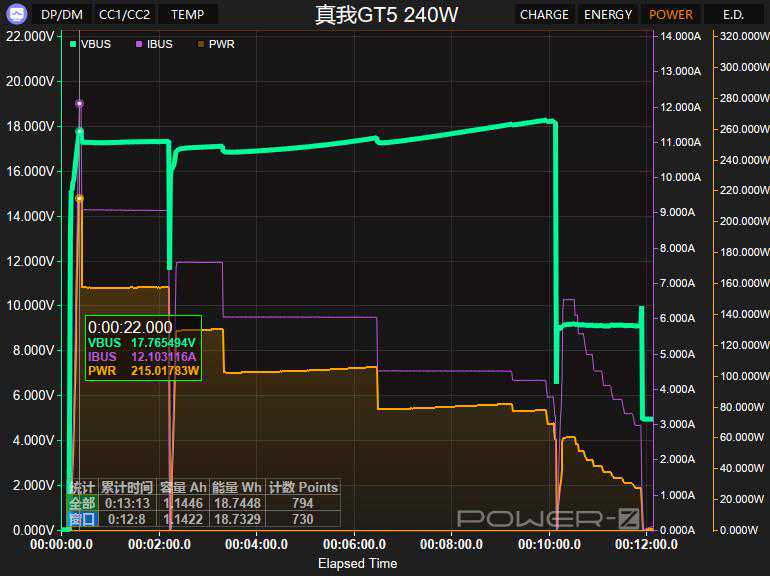The width and height of the screenshot is (770, 576).
Task: Select the TEMP tab
Action: click(x=187, y=15)
